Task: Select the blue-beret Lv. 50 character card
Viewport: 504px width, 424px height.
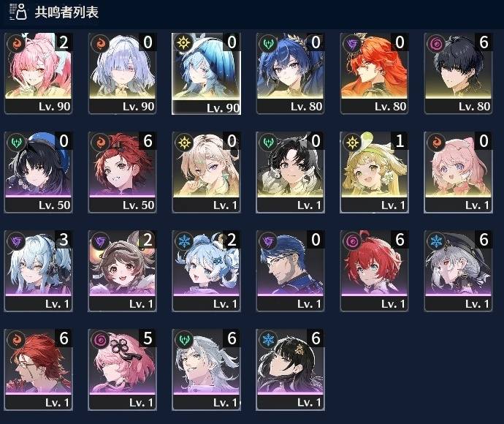Action: [38, 172]
